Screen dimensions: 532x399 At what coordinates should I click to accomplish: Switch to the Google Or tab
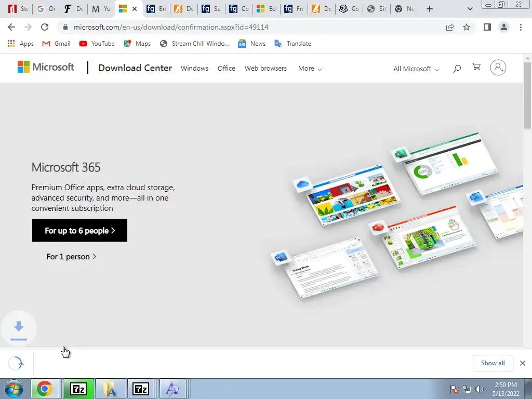pyautogui.click(x=46, y=9)
